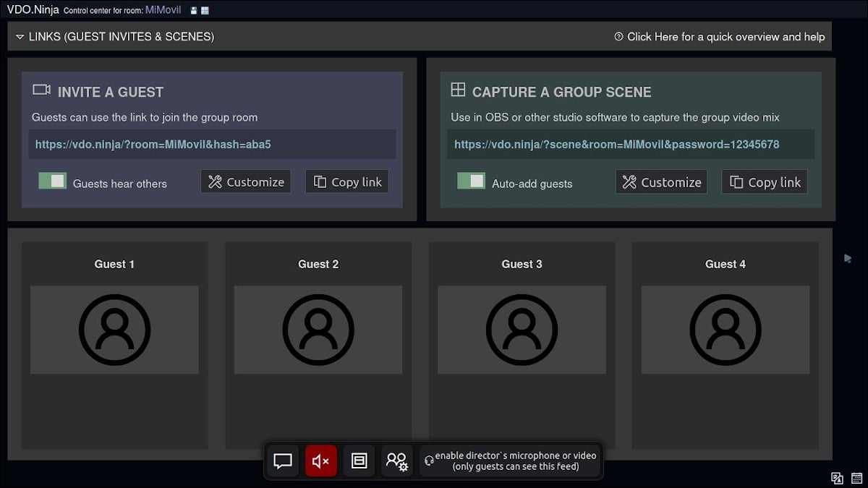The image size is (868, 488).
Task: Disable the Auto-add guests switch
Action: pyautogui.click(x=472, y=181)
